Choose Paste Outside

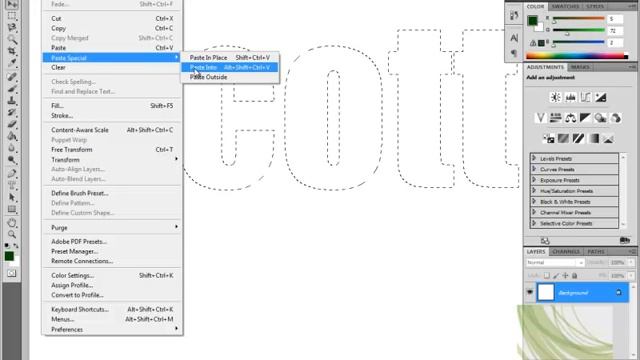[230, 77]
